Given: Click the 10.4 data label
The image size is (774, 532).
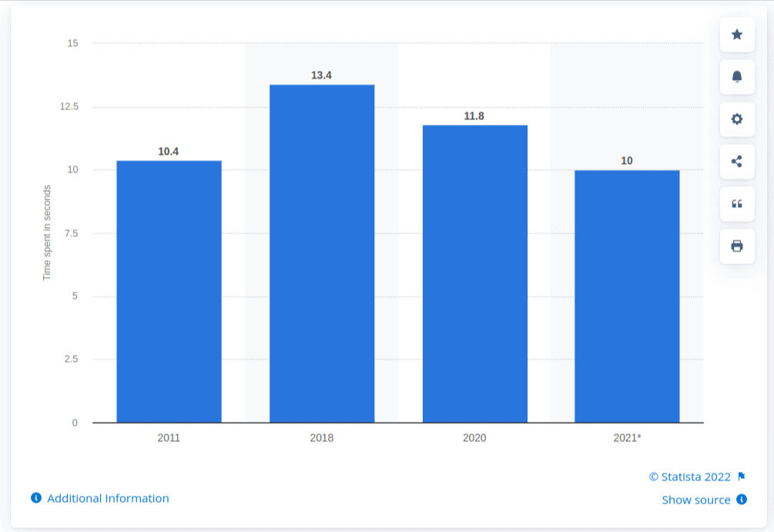Looking at the screenshot, I should click(169, 152).
